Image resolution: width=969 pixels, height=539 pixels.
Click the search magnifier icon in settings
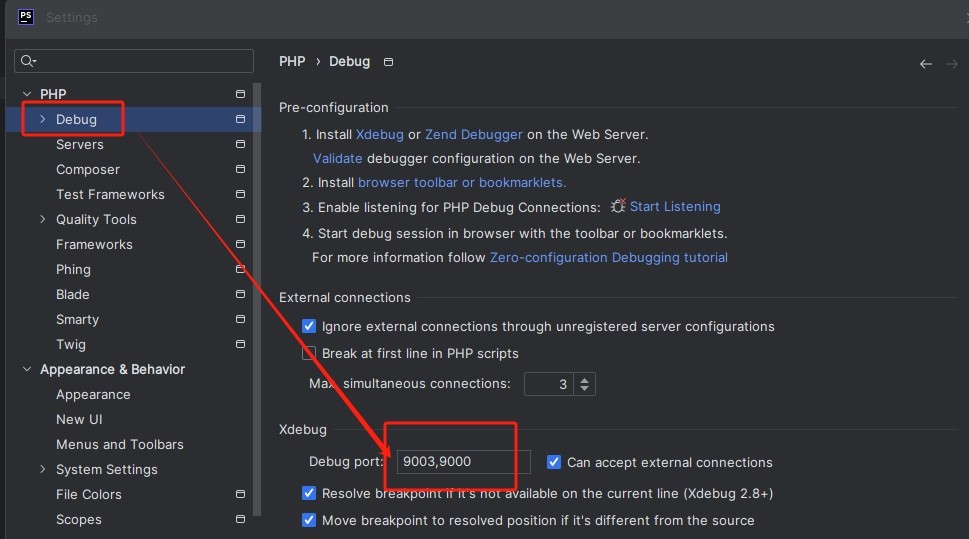click(x=27, y=62)
